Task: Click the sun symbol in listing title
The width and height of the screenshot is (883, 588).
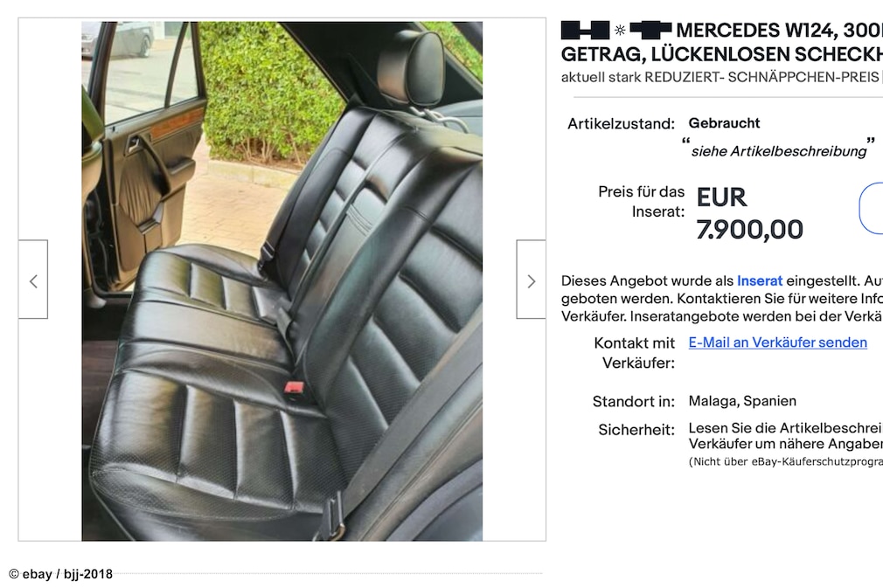Action: (x=620, y=31)
